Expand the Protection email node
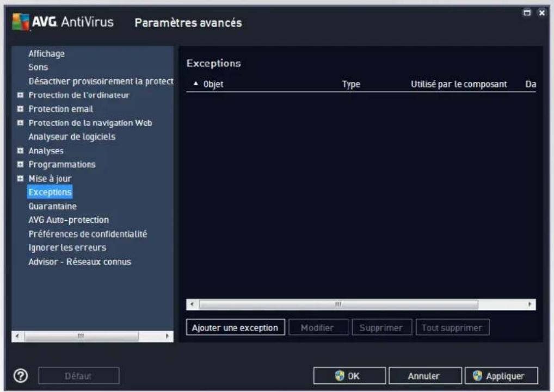The height and width of the screenshot is (392, 554). (x=20, y=109)
